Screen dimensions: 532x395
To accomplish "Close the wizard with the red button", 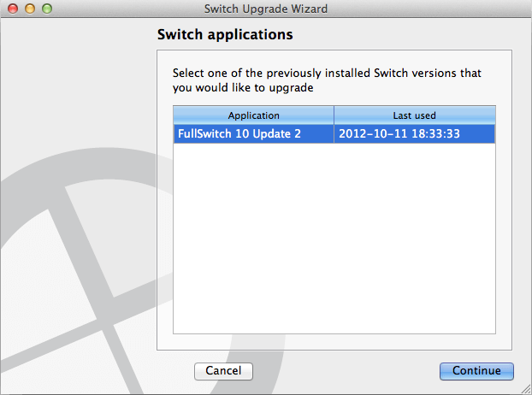I will pos(13,9).
